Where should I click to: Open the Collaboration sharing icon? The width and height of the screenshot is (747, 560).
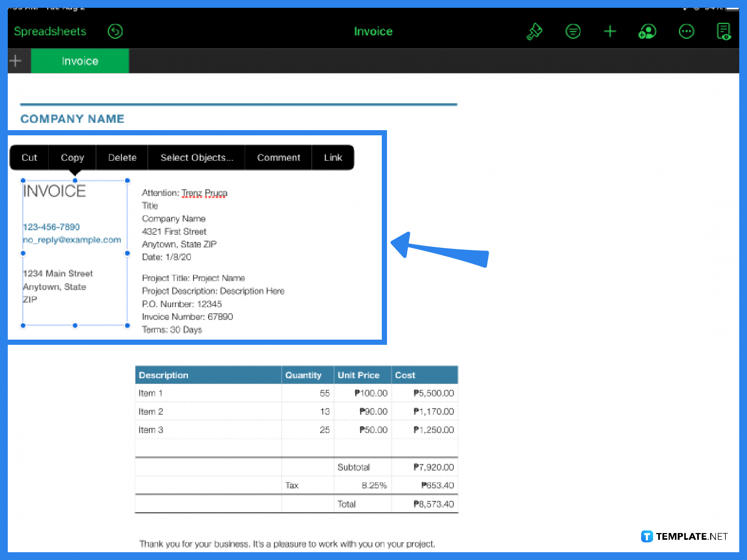pyautogui.click(x=647, y=31)
